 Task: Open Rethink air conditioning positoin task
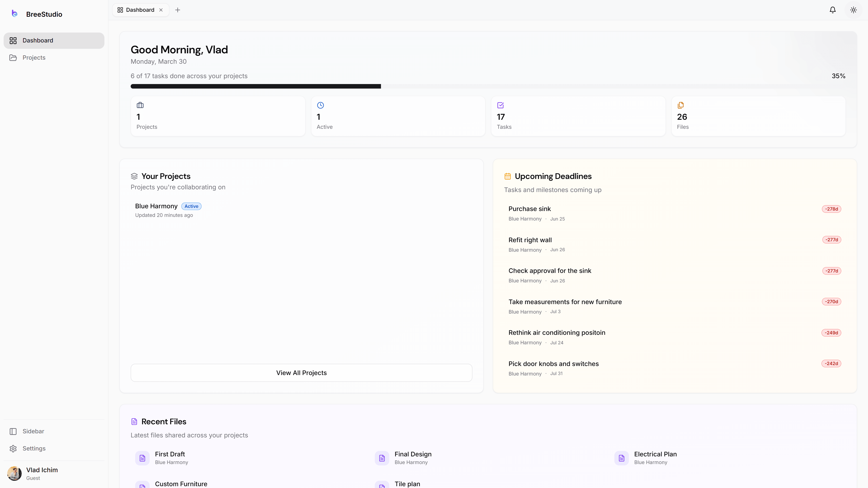675,338
